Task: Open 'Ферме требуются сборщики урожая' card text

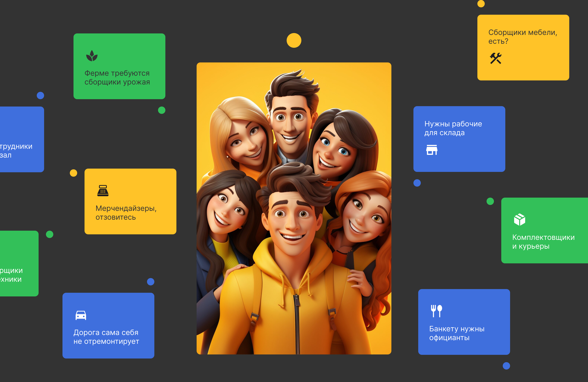Action: point(117,78)
